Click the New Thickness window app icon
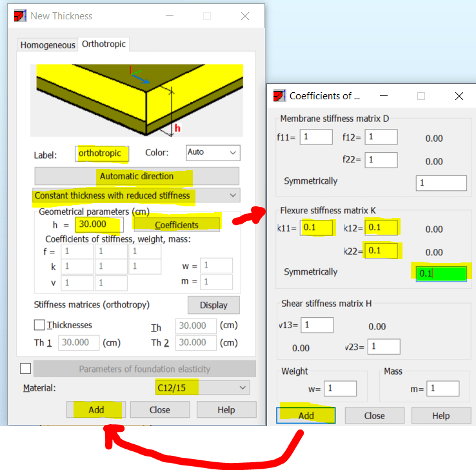The height and width of the screenshot is (470, 476). [x=21, y=15]
